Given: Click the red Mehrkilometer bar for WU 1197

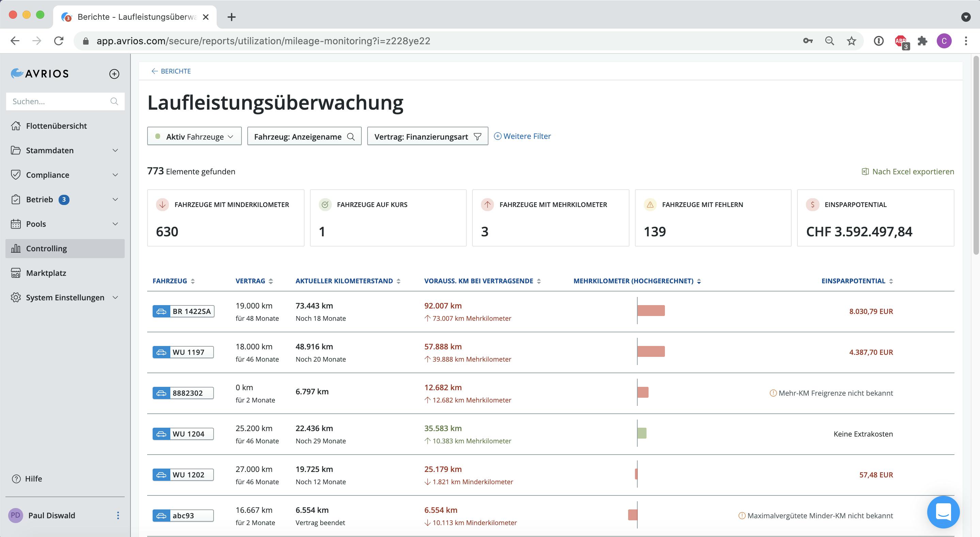Looking at the screenshot, I should pyautogui.click(x=651, y=351).
